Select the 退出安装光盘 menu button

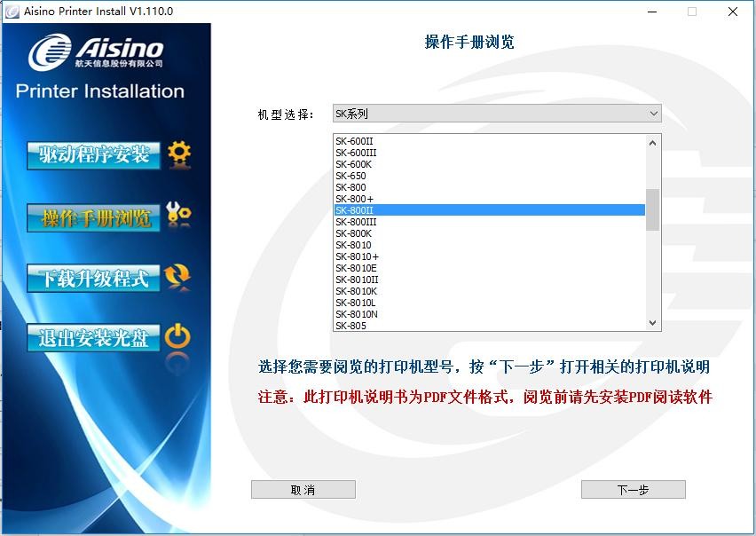[93, 337]
